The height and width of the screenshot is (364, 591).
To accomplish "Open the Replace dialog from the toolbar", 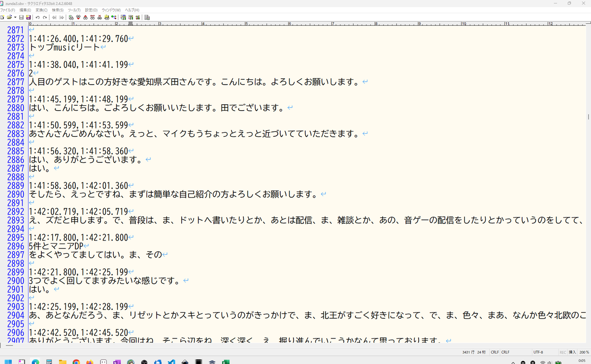I will [x=92, y=17].
